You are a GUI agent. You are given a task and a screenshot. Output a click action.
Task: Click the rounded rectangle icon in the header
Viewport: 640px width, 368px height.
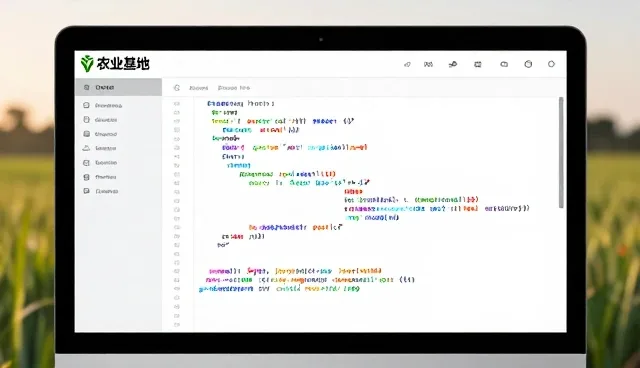click(x=504, y=64)
